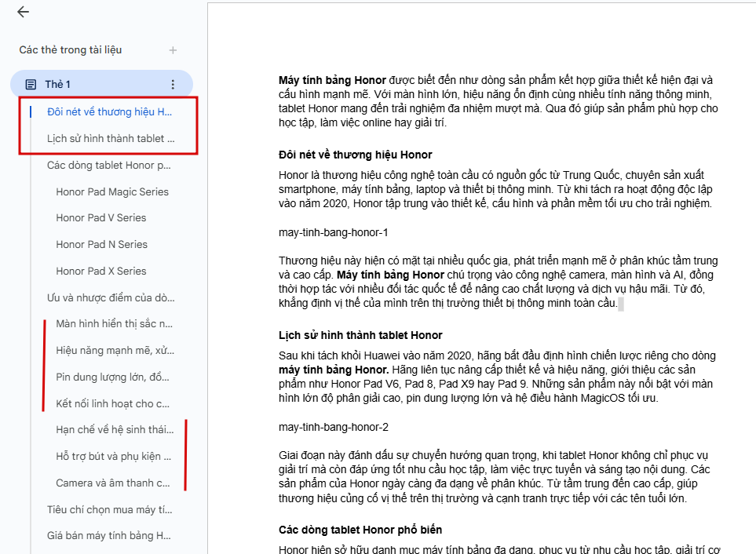Go to Lịch sử hình thành tablet outline heading
756x554 pixels.
pos(111,139)
